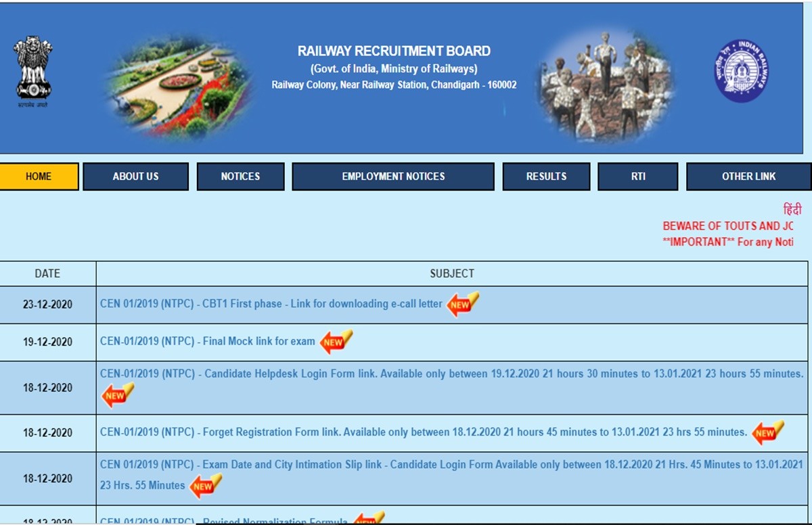Open Candidate Helpdesk Login Form link
The image size is (812, 525).
coord(451,373)
